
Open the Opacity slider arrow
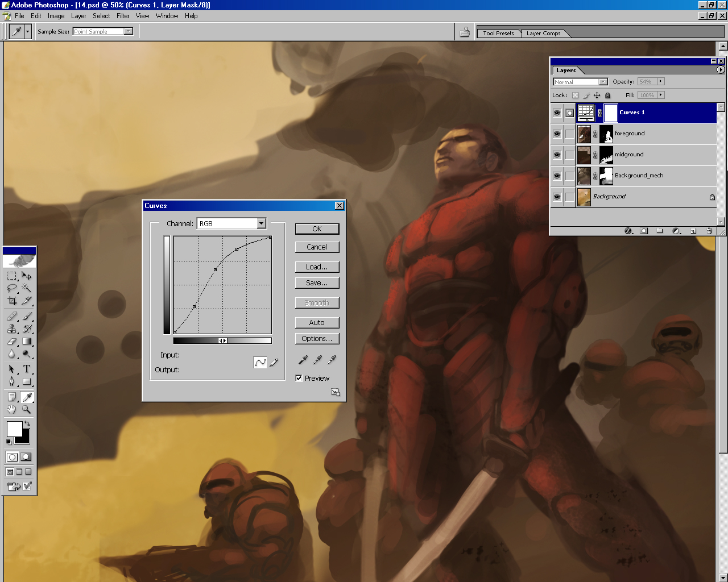(660, 81)
